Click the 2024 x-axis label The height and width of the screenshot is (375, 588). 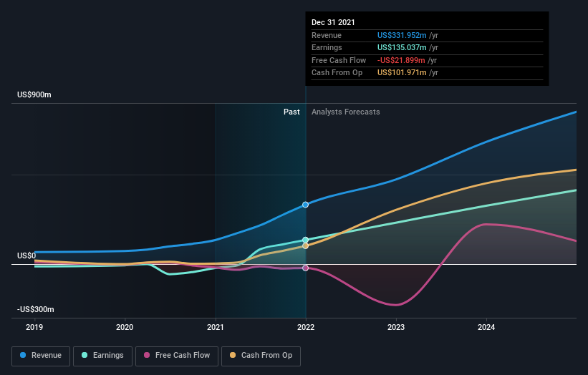click(486, 328)
